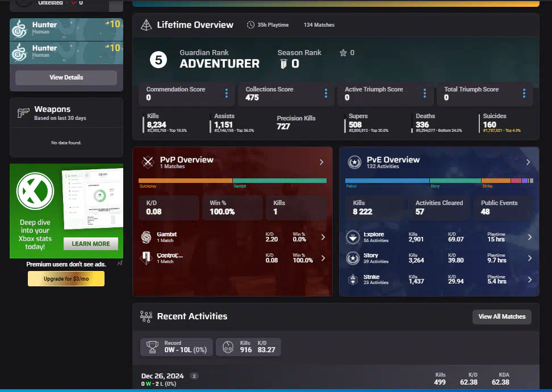Screen dimensions: 552x392
Task: Click Upgrade for $3/mo button
Action: [66, 278]
